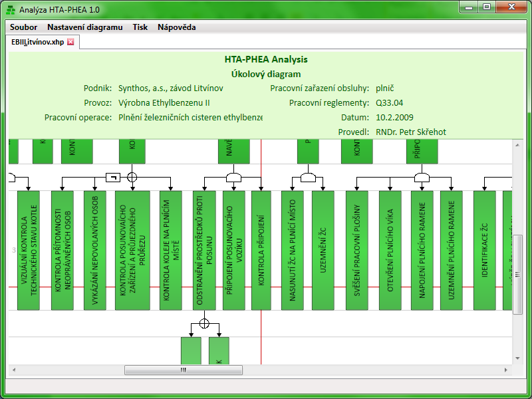Open the Nápověda menu
Screen dimensions: 532x399
tap(176, 27)
